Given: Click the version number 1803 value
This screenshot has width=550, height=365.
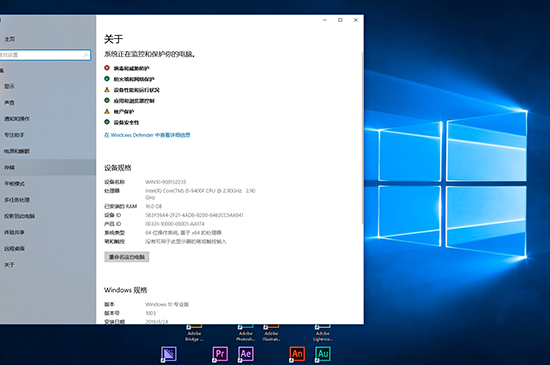Looking at the screenshot, I should tap(150, 313).
